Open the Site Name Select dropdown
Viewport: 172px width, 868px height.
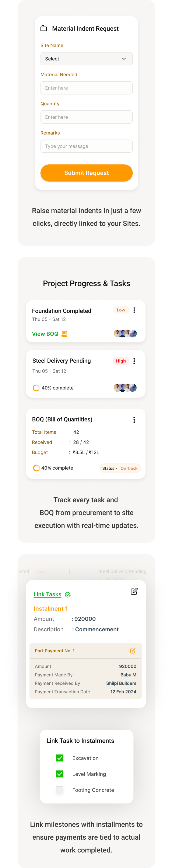(x=86, y=59)
